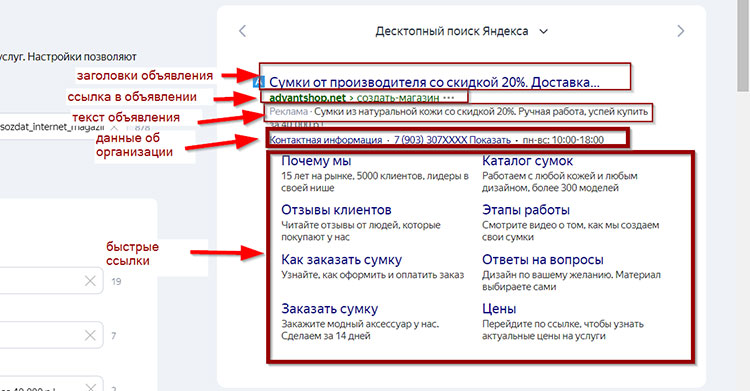Clear the input field with counter 7
The image size is (750, 391).
(90, 335)
